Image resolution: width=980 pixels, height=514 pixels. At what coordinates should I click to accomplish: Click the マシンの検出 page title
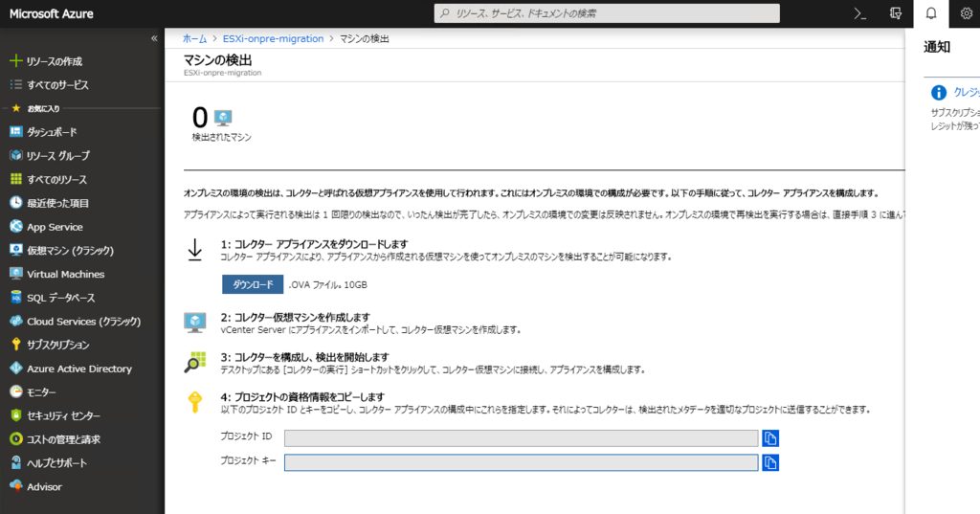(x=217, y=60)
